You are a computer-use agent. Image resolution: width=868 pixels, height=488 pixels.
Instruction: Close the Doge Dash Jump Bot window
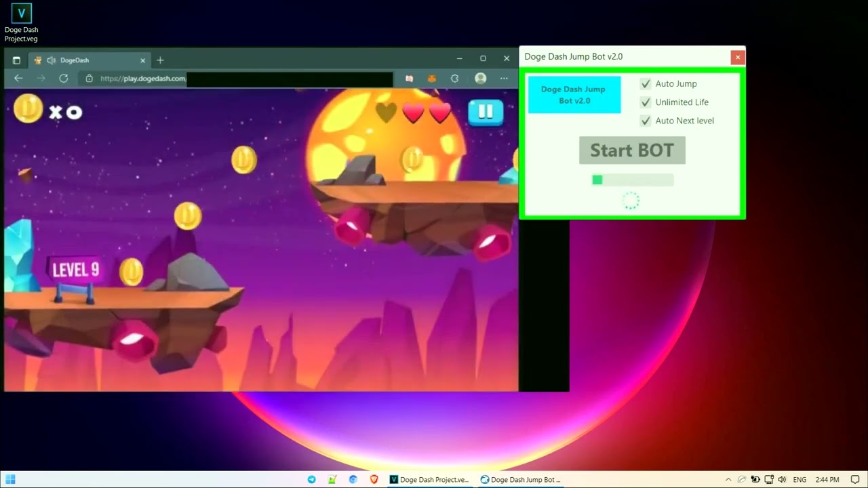point(738,58)
